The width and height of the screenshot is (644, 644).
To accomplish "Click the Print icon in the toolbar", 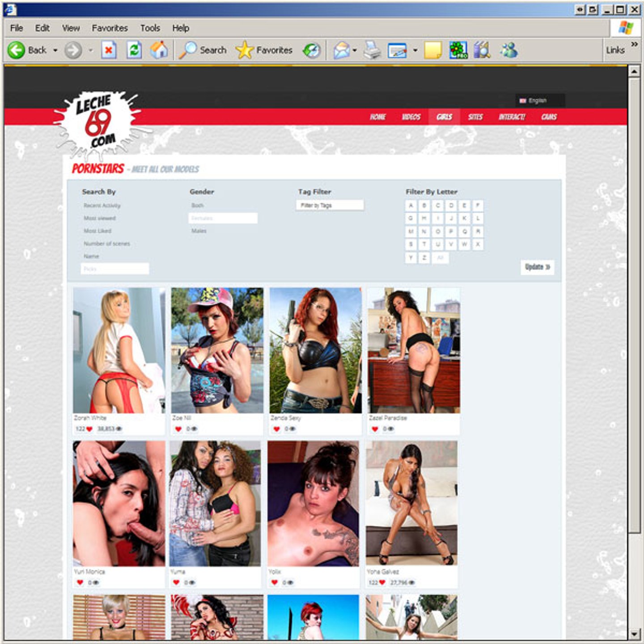I will [x=372, y=50].
